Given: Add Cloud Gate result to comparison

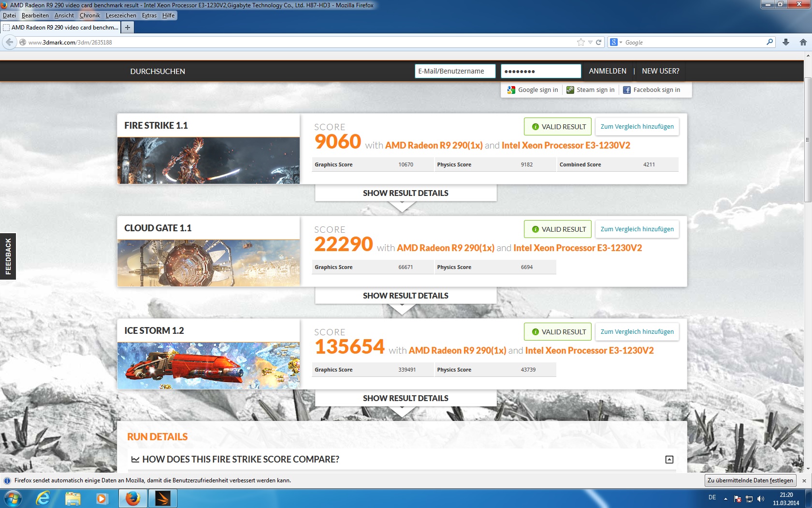Looking at the screenshot, I should point(637,229).
